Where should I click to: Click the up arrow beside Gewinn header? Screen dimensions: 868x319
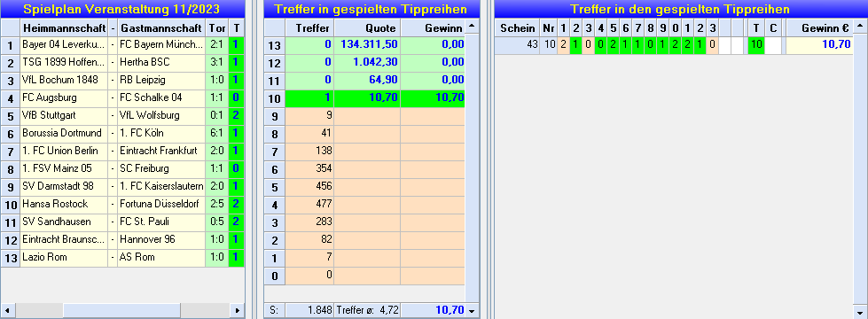point(472,26)
